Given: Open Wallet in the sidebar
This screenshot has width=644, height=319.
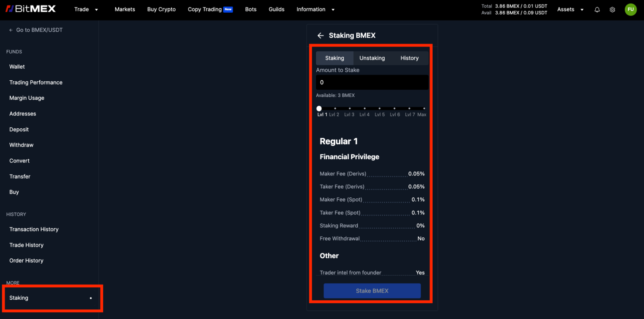Looking at the screenshot, I should tap(17, 67).
